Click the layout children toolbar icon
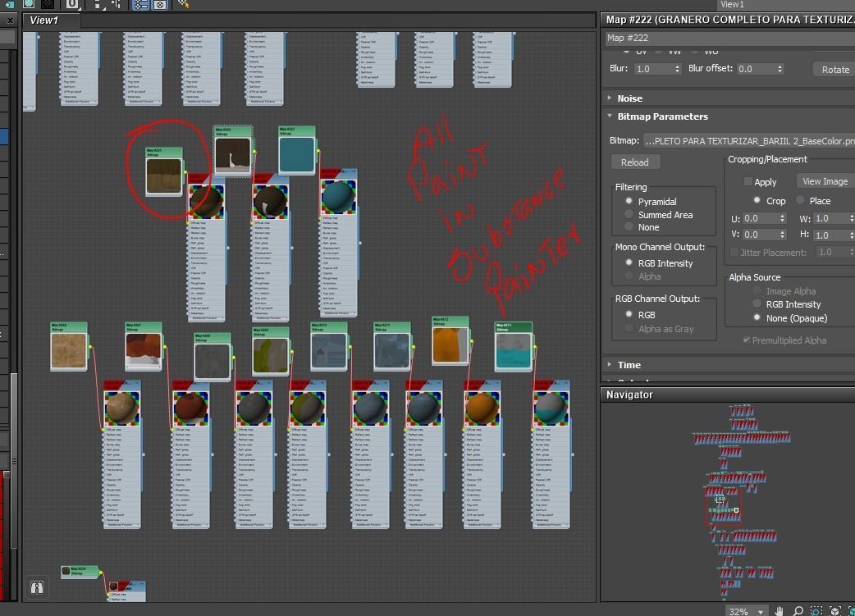Image resolution: width=855 pixels, height=616 pixels. coord(117,4)
